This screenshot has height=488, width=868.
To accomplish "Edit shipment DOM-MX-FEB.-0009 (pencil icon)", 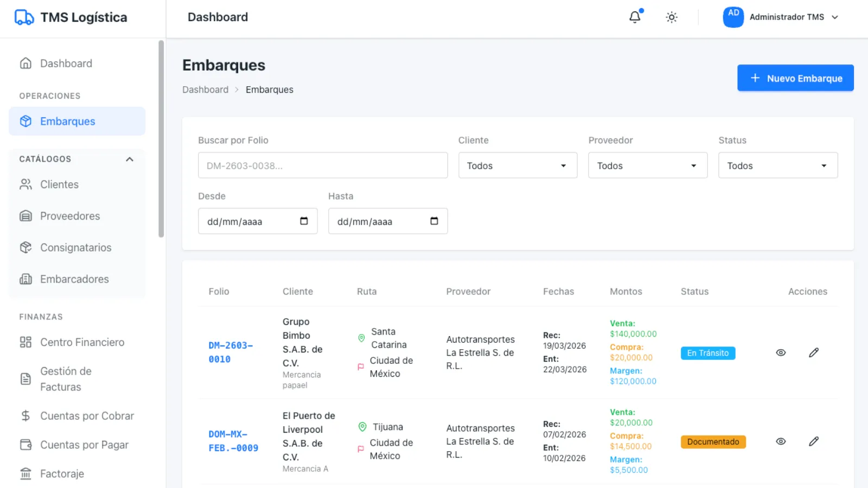I will tap(814, 441).
